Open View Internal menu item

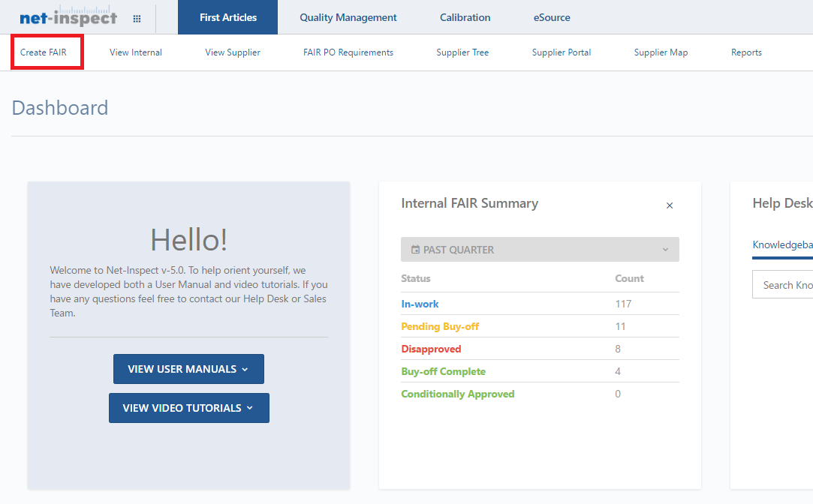[136, 52]
